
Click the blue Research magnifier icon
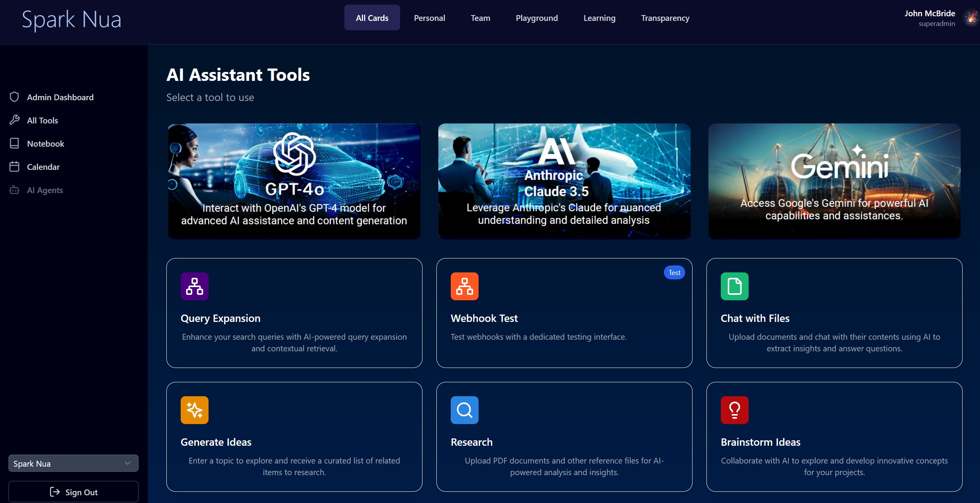(465, 410)
